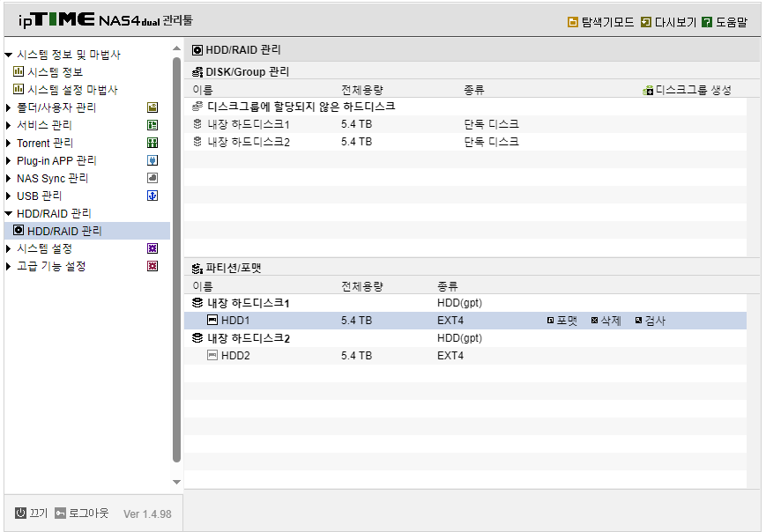Click the 시스템 설정 마법사 chart icon
The image size is (766, 532).
pos(19,89)
